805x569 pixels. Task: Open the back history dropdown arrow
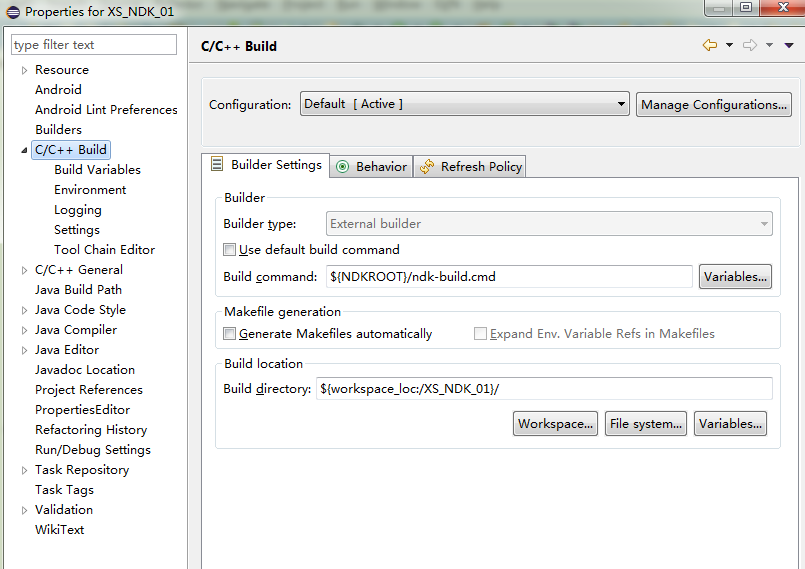pos(729,45)
